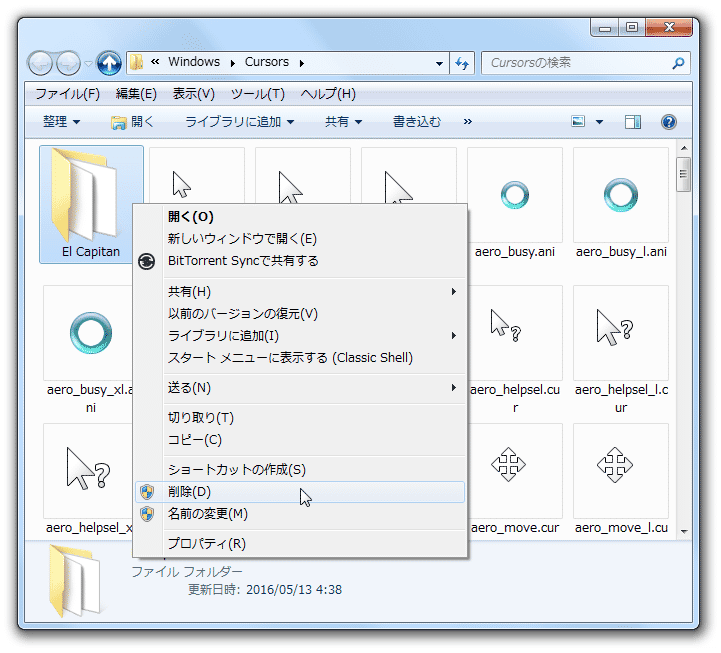The image size is (721, 653).
Task: Open the ファイル(F) menu
Action: pyautogui.click(x=68, y=94)
